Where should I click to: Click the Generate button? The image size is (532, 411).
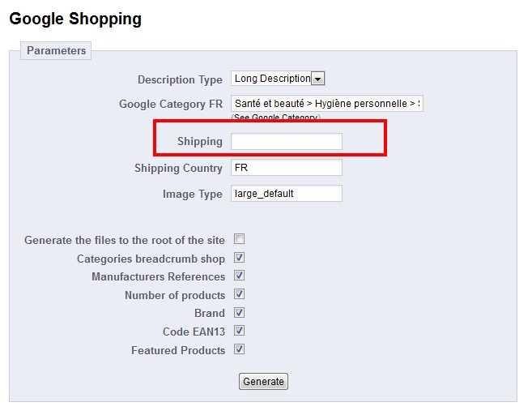click(x=263, y=382)
